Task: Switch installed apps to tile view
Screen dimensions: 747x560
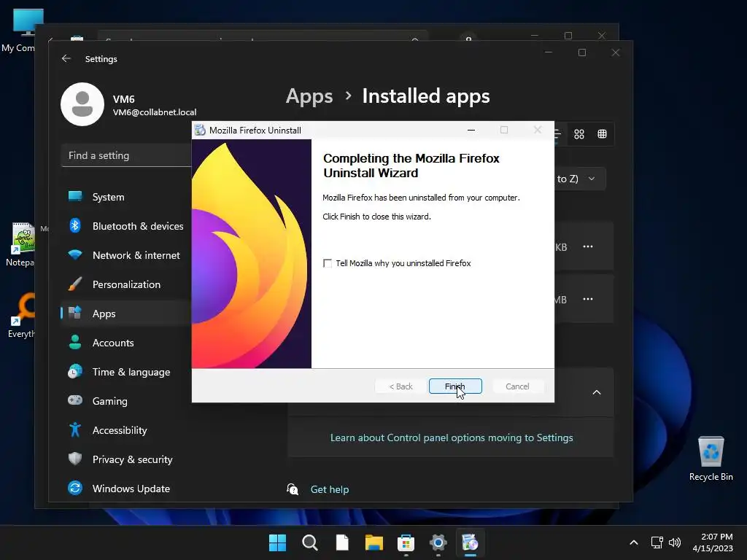Action: coord(578,134)
